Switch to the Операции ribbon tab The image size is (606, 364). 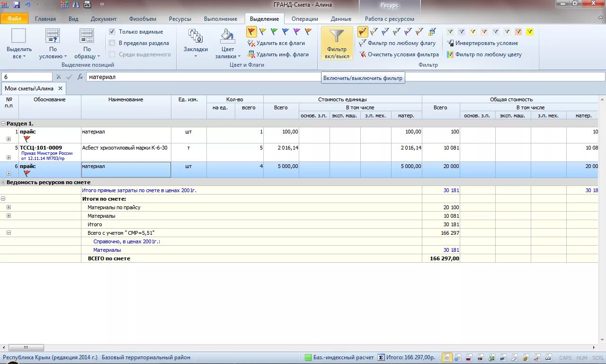coord(305,19)
